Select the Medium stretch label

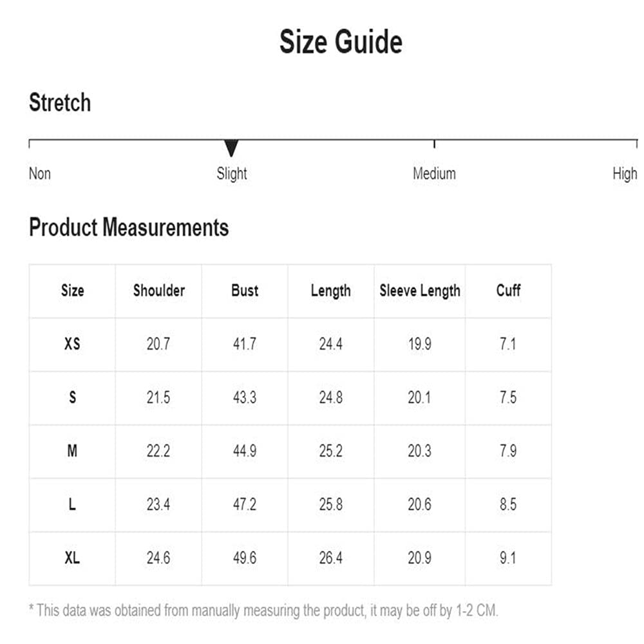[434, 173]
